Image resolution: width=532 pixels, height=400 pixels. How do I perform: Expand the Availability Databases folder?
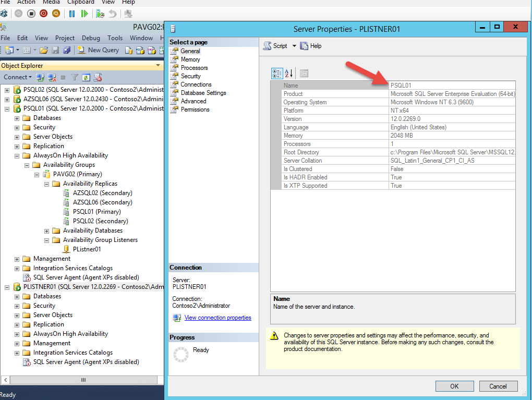[x=46, y=231]
